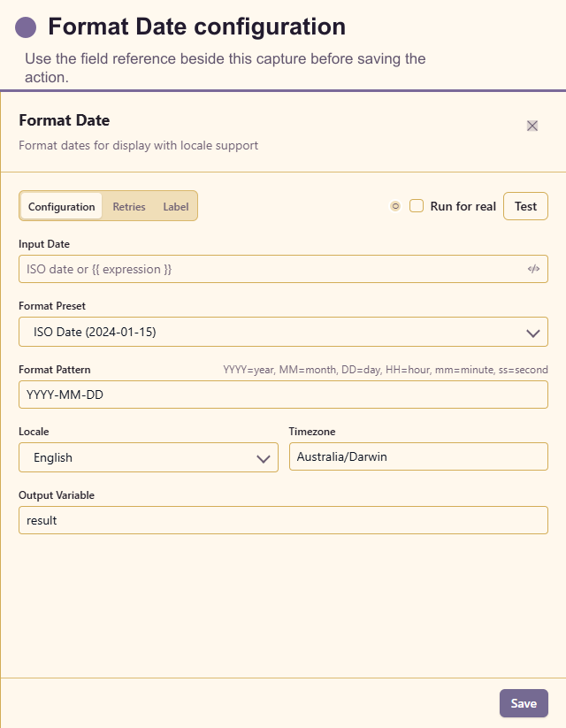Click the Timezone label
Viewport: 566px width, 728px height.
[312, 432]
